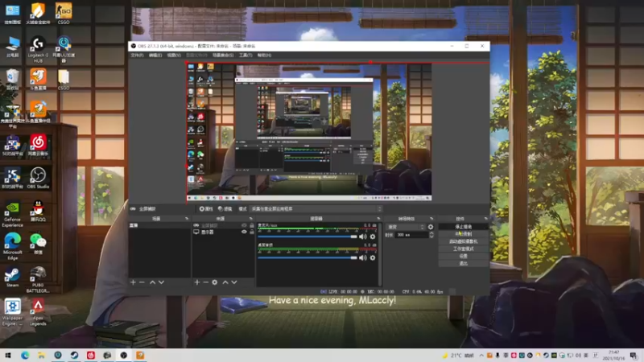Screen dimensions: 644x362
Task: Open File Explorer from the taskbar
Action: (41, 356)
